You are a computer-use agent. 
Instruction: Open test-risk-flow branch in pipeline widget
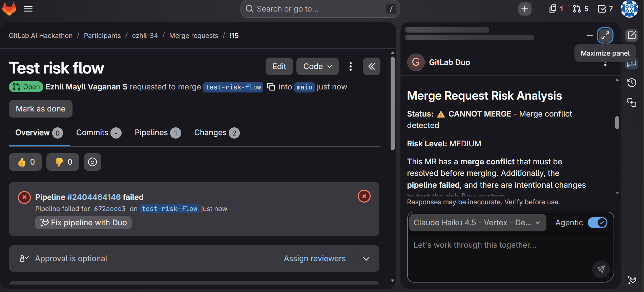tap(169, 209)
